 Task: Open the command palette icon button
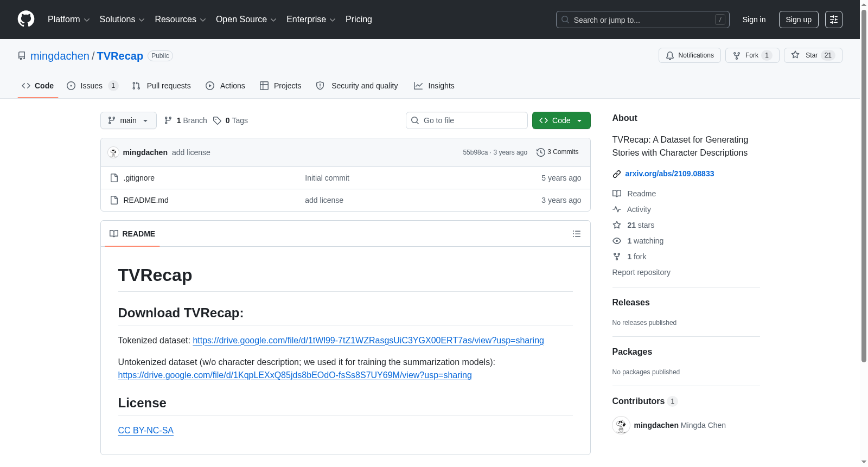tap(833, 20)
